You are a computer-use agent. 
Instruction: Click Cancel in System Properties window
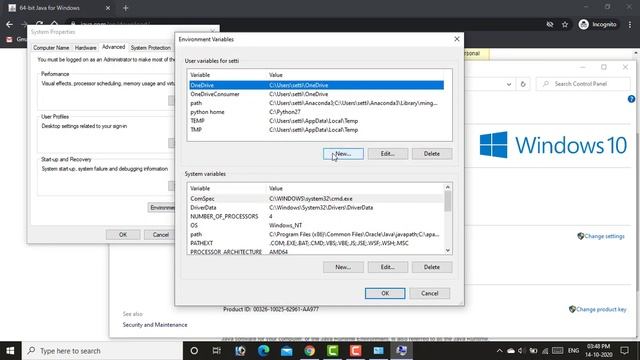tap(160, 235)
